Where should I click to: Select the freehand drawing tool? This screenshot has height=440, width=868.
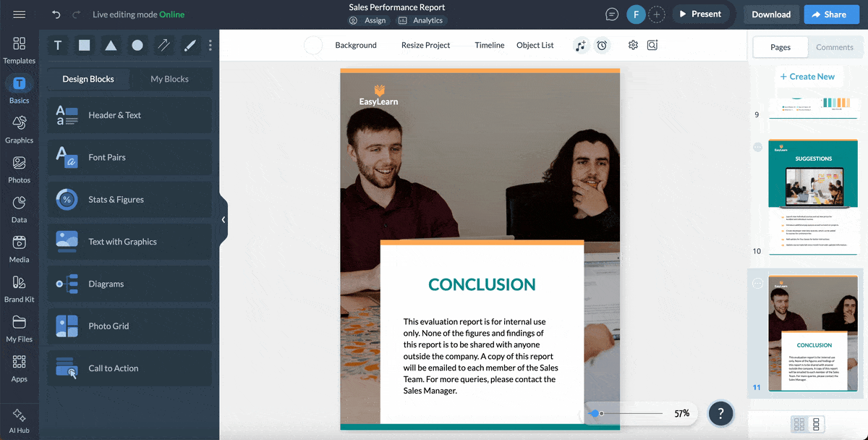point(190,45)
